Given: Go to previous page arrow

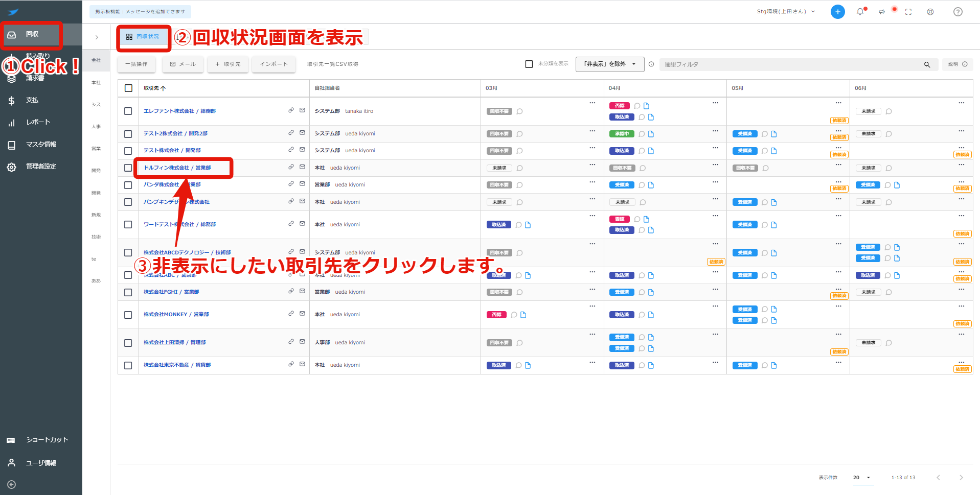Looking at the screenshot, I should (938, 478).
